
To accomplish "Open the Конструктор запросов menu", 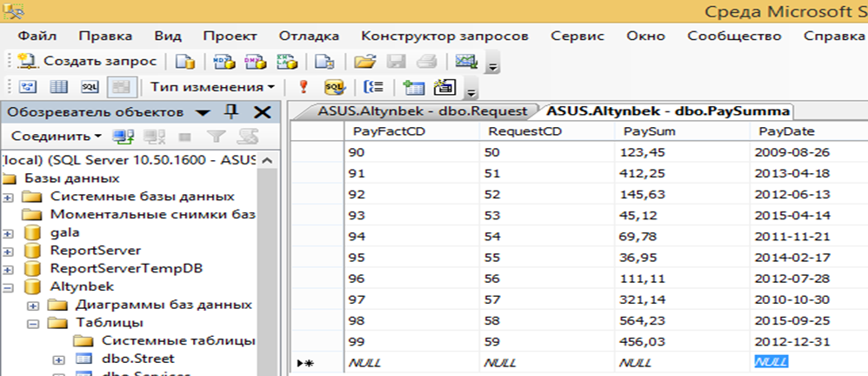I will click(444, 37).
